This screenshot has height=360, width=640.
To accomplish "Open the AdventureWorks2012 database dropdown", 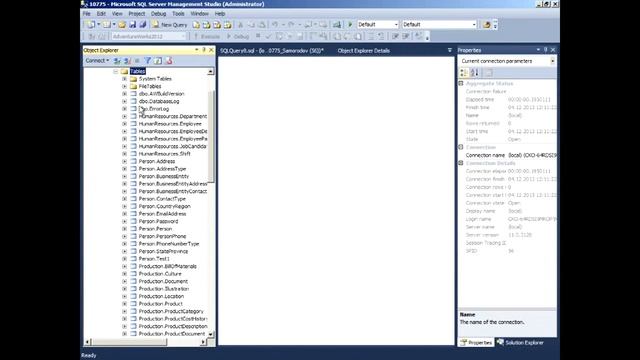I will pyautogui.click(x=183, y=36).
